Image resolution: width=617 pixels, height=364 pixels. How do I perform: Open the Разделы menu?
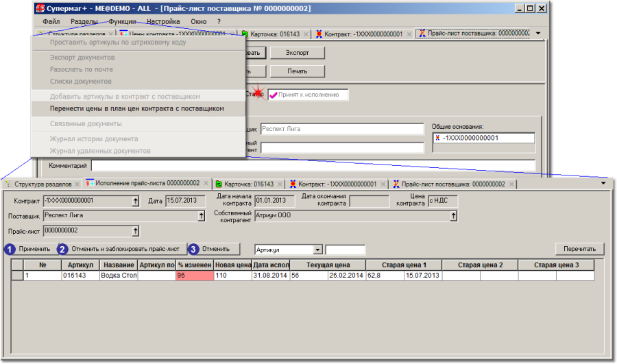84,21
